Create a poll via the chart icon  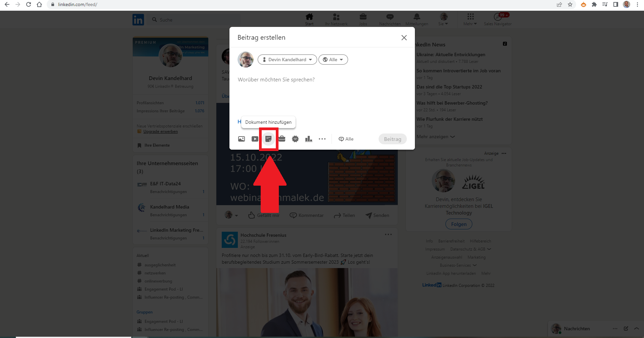point(308,139)
